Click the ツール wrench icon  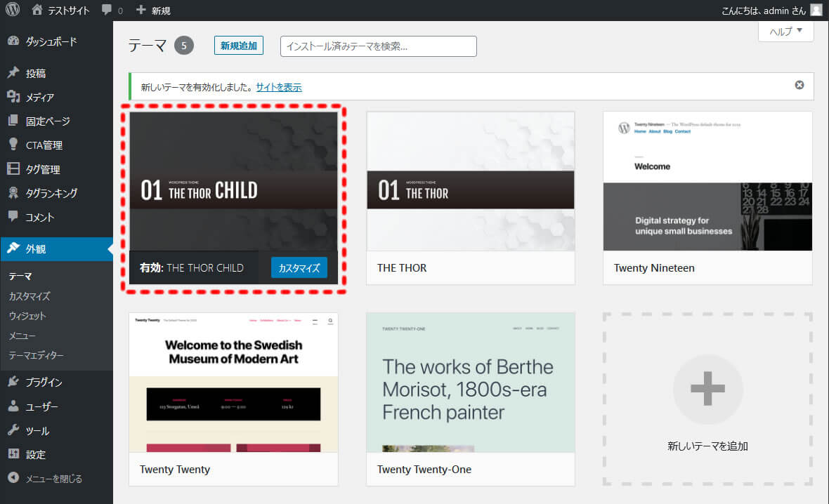pos(13,430)
